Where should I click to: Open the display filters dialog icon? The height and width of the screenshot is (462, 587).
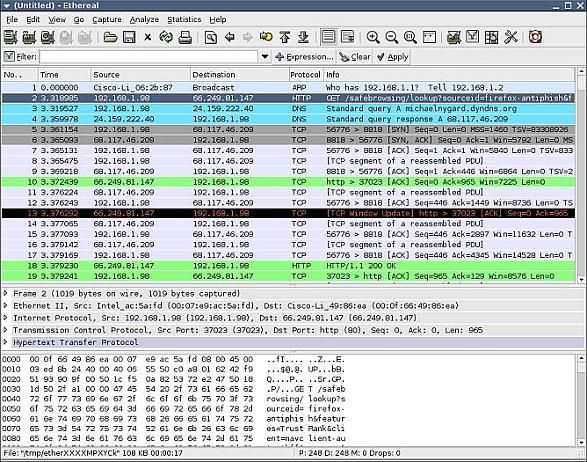click(472, 37)
